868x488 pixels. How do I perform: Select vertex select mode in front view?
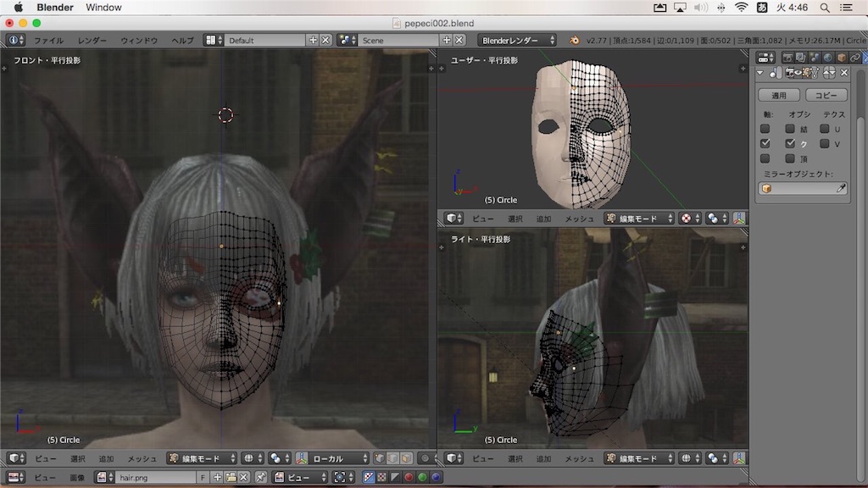click(x=379, y=458)
